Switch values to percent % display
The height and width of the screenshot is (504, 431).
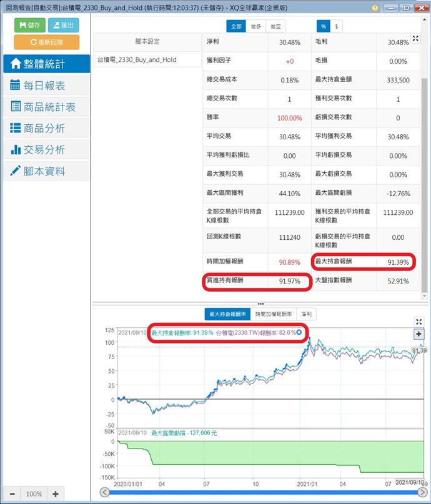pyautogui.click(x=324, y=26)
